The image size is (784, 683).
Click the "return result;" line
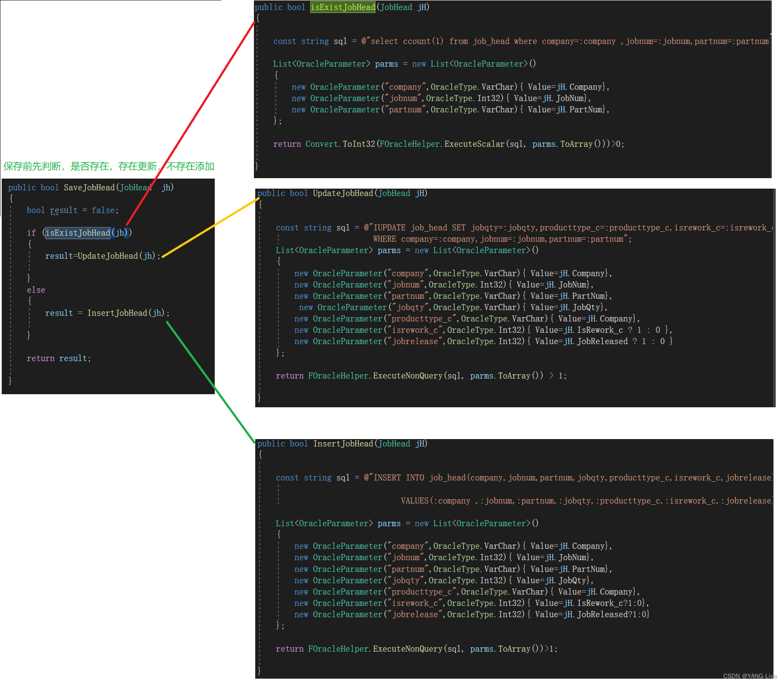[59, 358]
